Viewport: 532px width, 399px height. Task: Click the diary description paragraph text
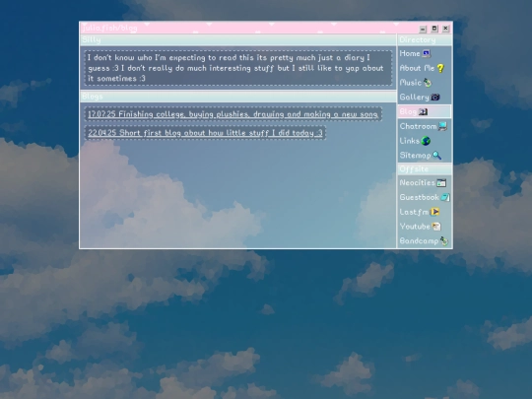(235, 68)
